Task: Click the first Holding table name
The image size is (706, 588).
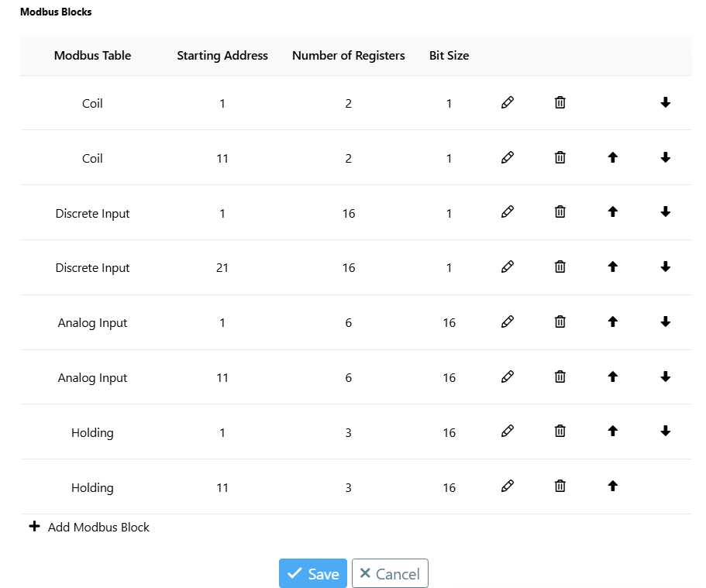Action: [92, 432]
